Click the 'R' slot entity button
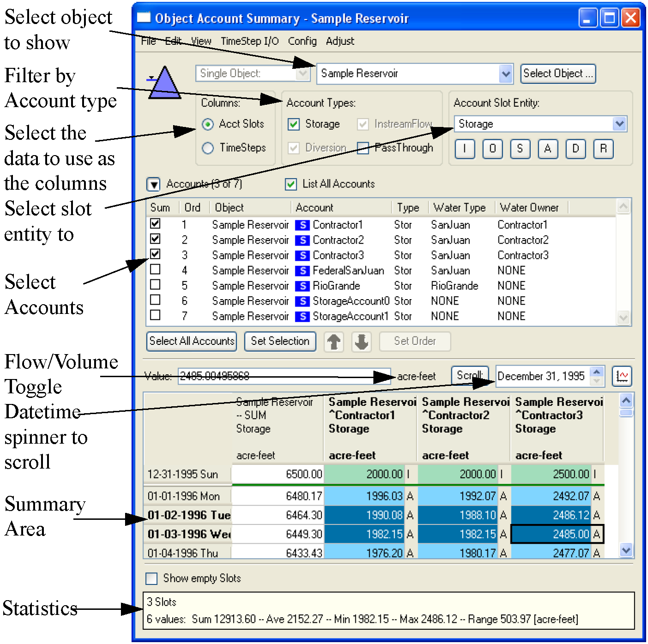 click(603, 149)
